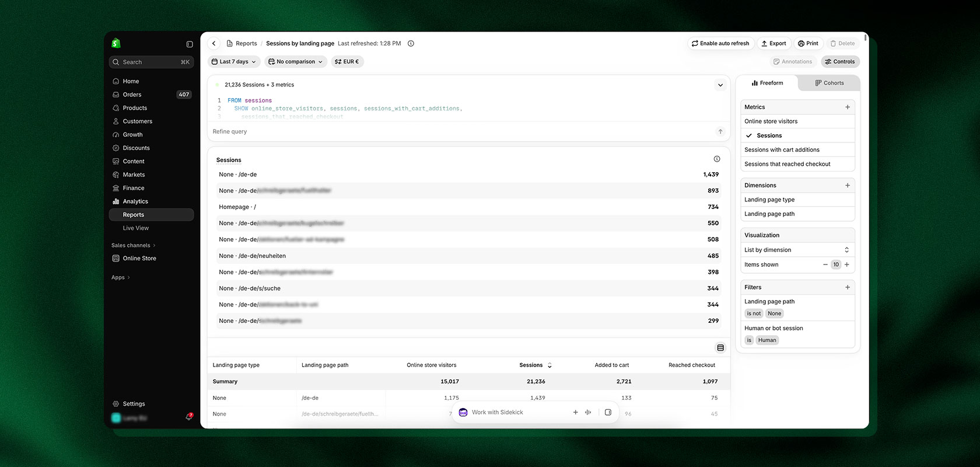
Task: Click the Export button
Action: [x=773, y=43]
